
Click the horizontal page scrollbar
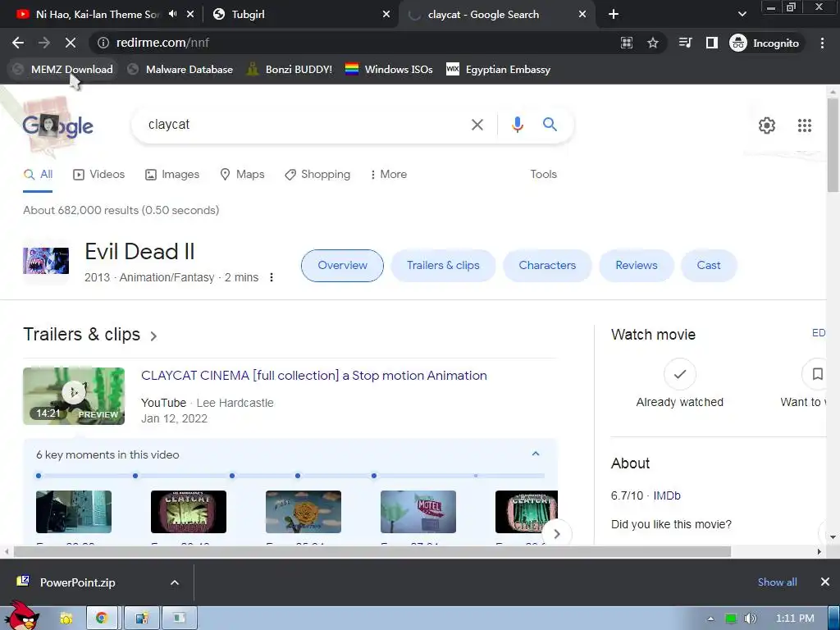[372, 551]
